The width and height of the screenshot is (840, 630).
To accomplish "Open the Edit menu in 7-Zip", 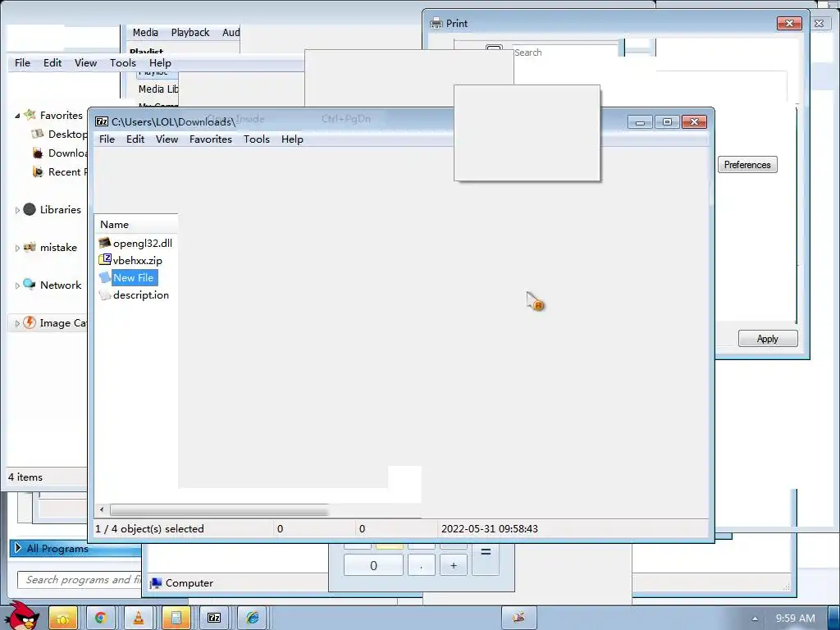I will coord(135,139).
